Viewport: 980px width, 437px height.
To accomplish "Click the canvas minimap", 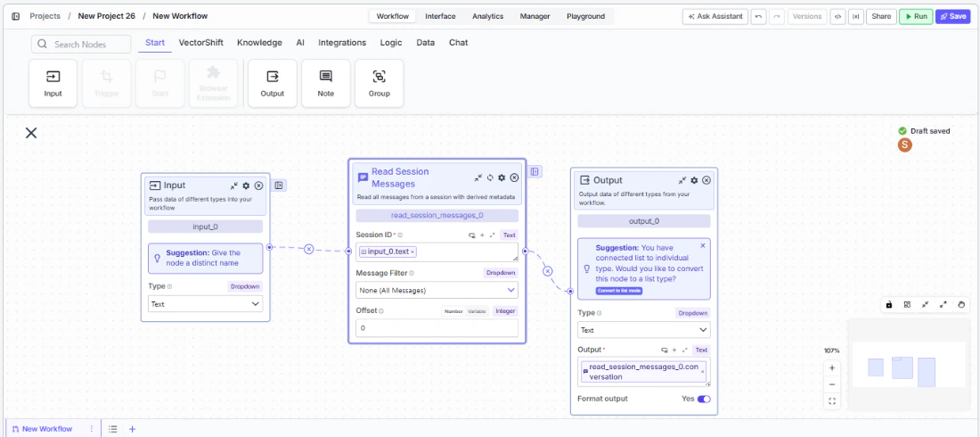I will click(x=911, y=367).
